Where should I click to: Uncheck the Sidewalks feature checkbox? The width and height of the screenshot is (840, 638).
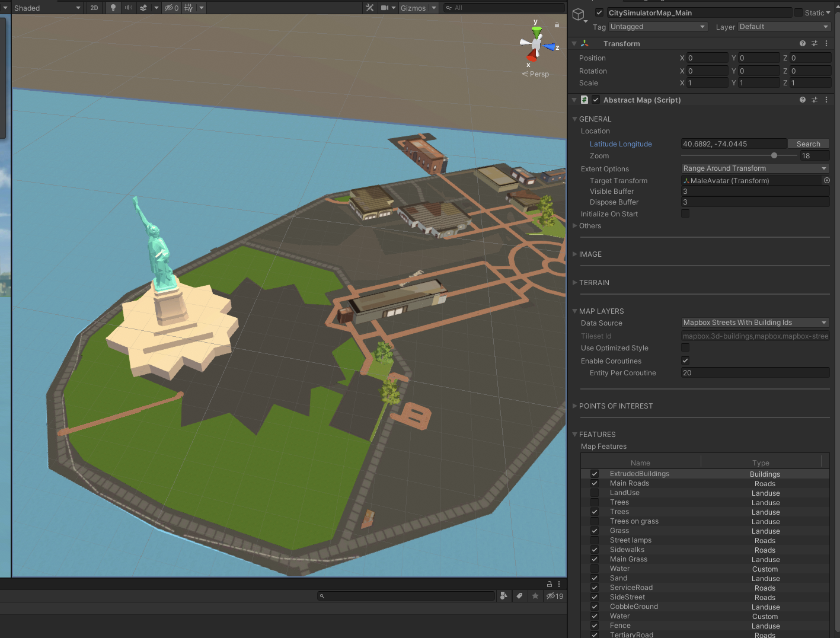coord(595,550)
